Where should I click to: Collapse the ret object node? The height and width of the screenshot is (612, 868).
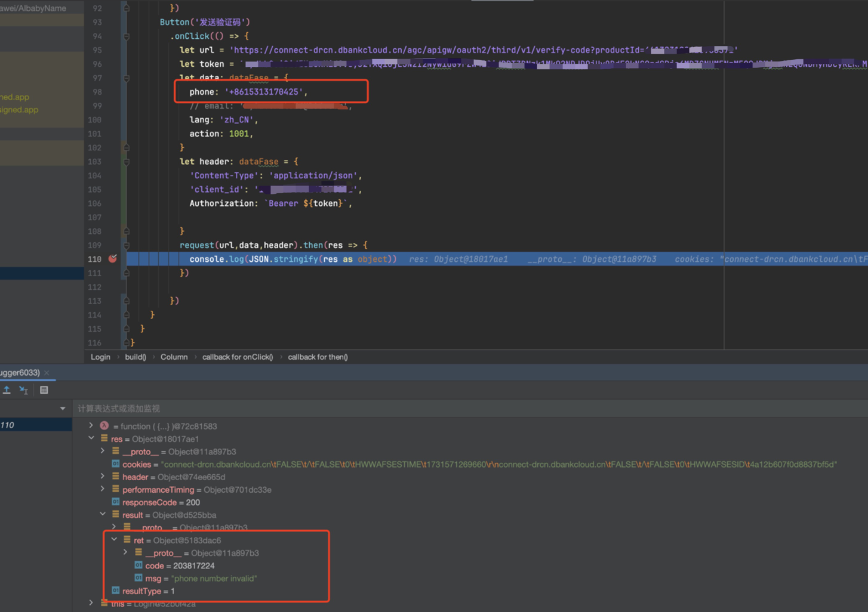tap(114, 540)
